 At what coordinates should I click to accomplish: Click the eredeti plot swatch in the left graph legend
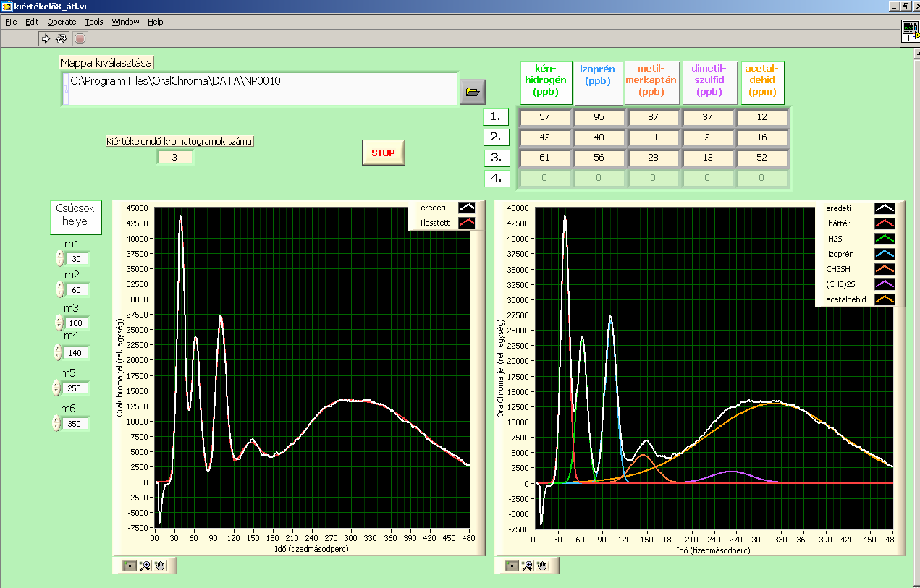click(467, 208)
